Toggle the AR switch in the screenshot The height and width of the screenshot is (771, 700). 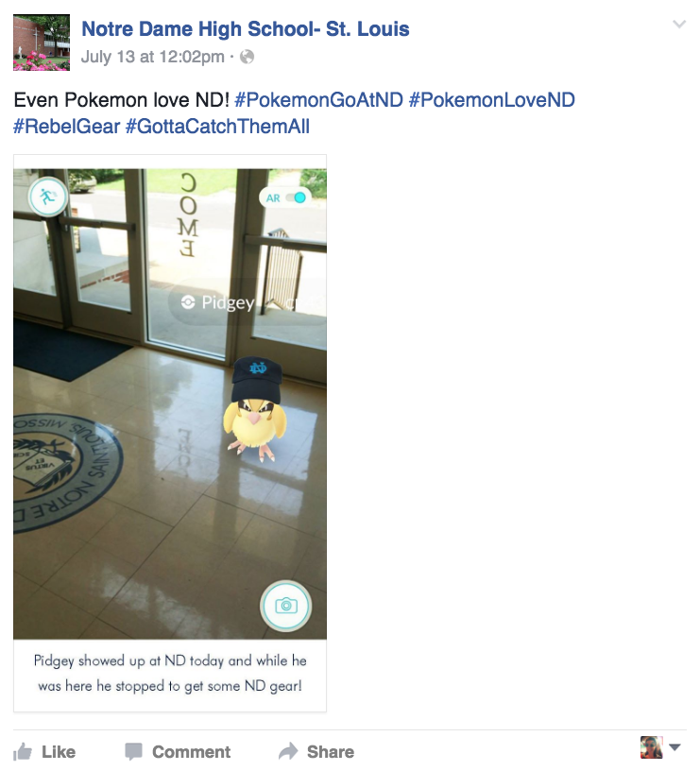pos(296,197)
